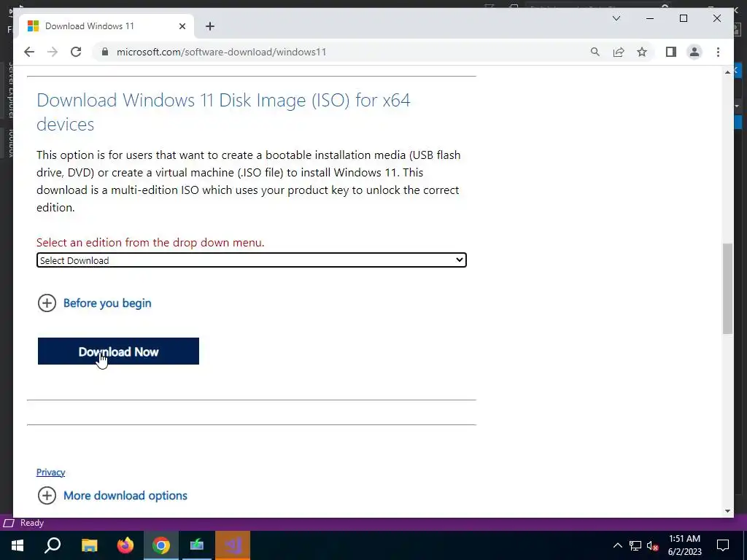Open the Chrome profile avatar menu
Screen dimensions: 747x560
coord(694,52)
